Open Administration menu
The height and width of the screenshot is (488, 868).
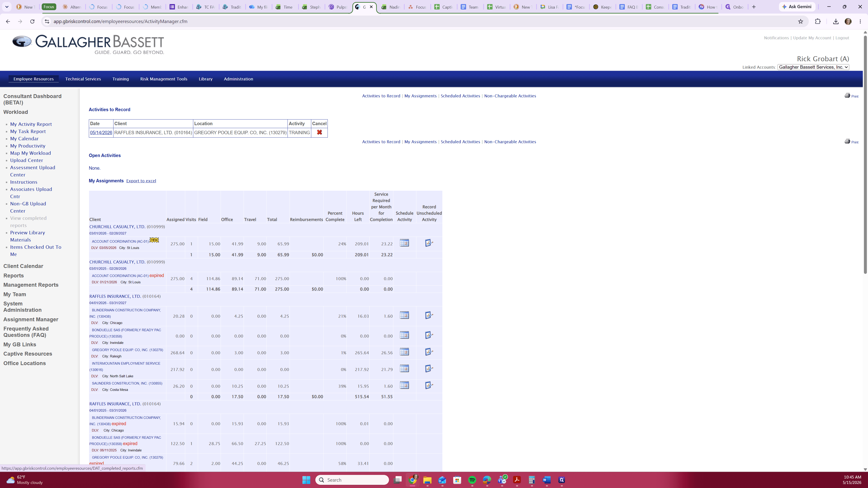point(238,79)
